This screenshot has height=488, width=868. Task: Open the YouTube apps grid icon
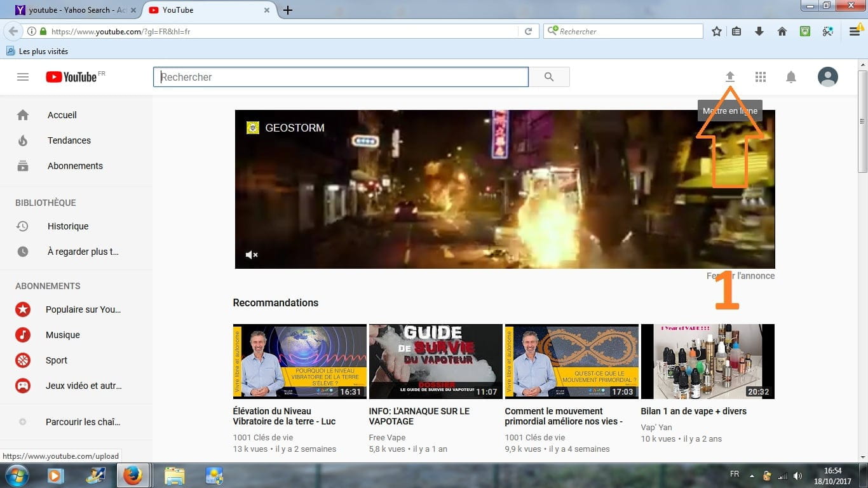[x=761, y=77]
